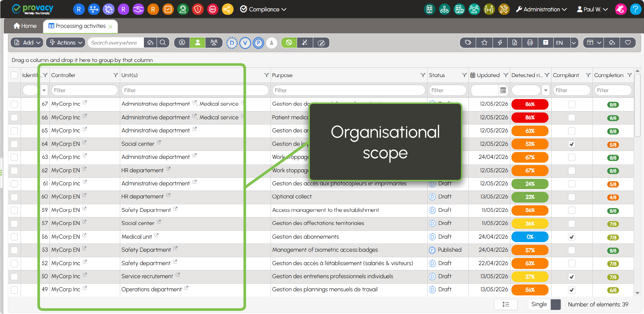Screen dimensions: 644x314
Task: Click the Purpose column filter field
Action: point(348,90)
